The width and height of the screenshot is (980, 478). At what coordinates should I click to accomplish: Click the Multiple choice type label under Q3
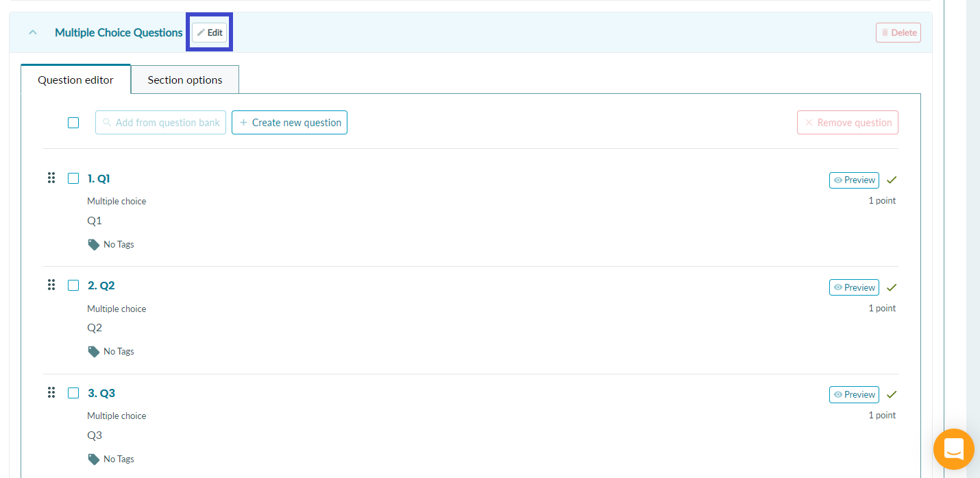pyautogui.click(x=117, y=416)
